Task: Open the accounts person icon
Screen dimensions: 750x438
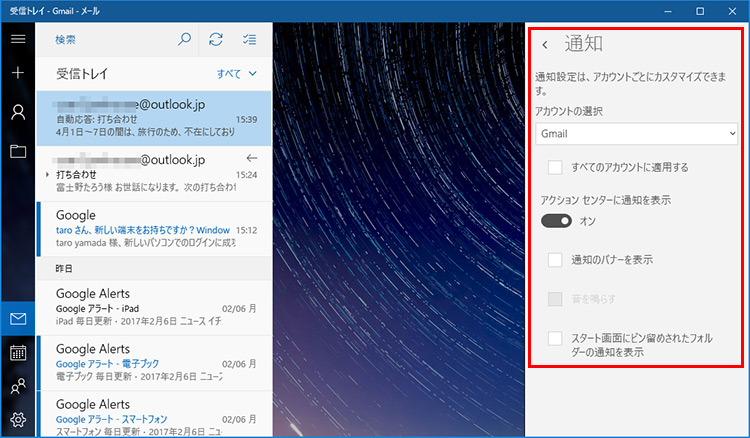Action: pyautogui.click(x=18, y=112)
